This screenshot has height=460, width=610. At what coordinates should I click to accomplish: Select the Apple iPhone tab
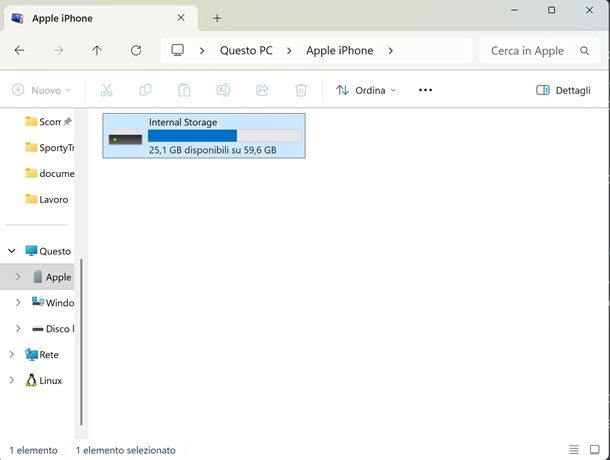pos(100,18)
